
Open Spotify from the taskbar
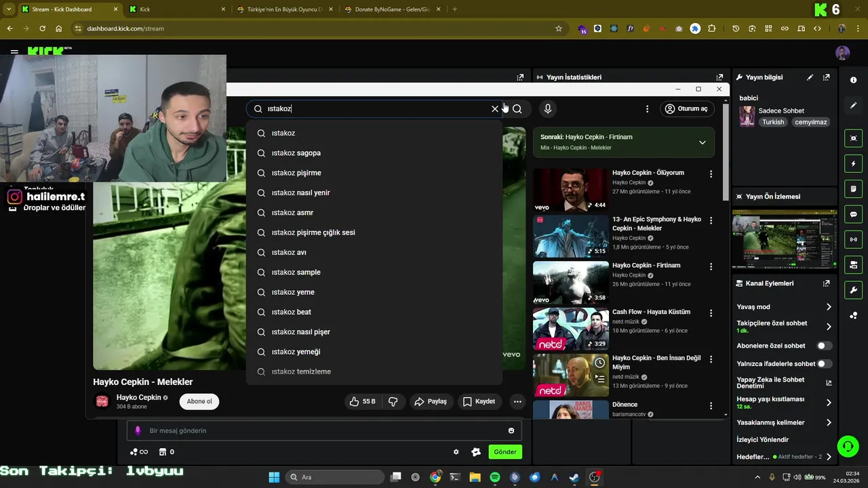(x=495, y=477)
